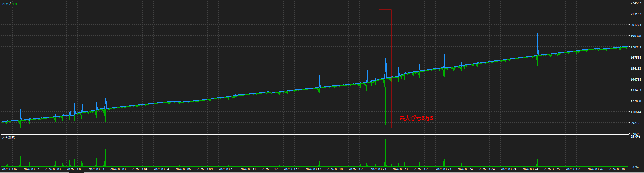This screenshot has height=173, width=644.
Task: Click the green 净值 equity legend label
Action: (15, 4)
